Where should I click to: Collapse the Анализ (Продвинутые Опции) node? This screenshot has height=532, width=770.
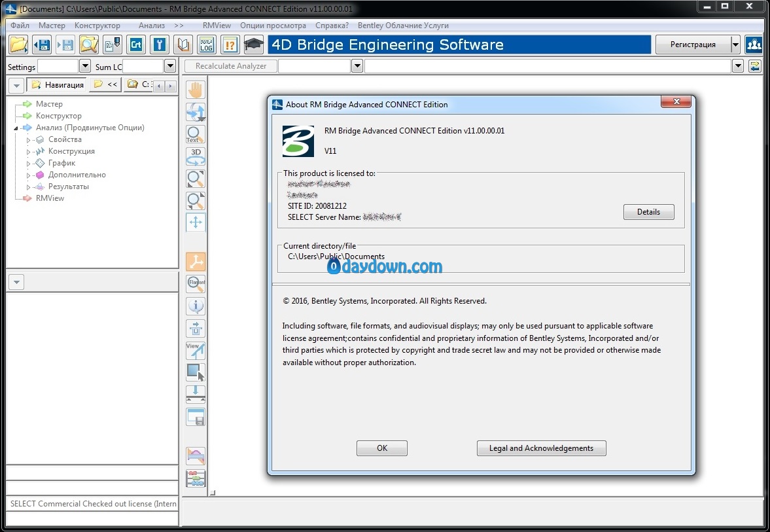(16, 128)
